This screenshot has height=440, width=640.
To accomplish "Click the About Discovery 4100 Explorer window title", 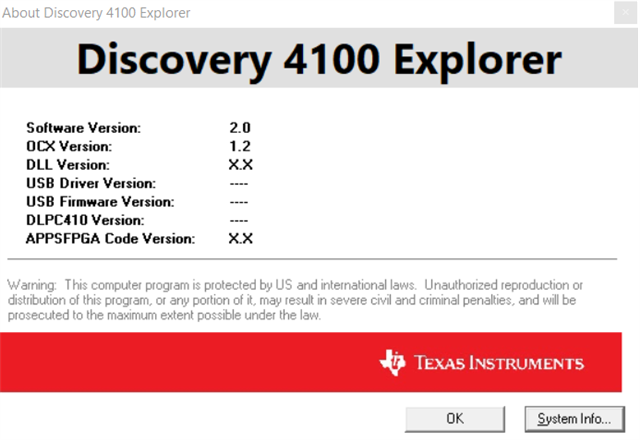I will click(96, 13).
